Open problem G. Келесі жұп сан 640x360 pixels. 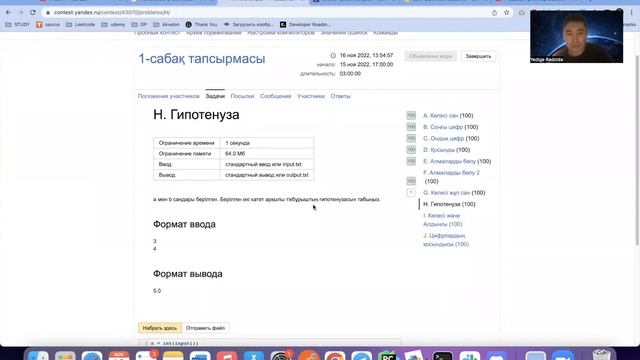[x=446, y=193]
